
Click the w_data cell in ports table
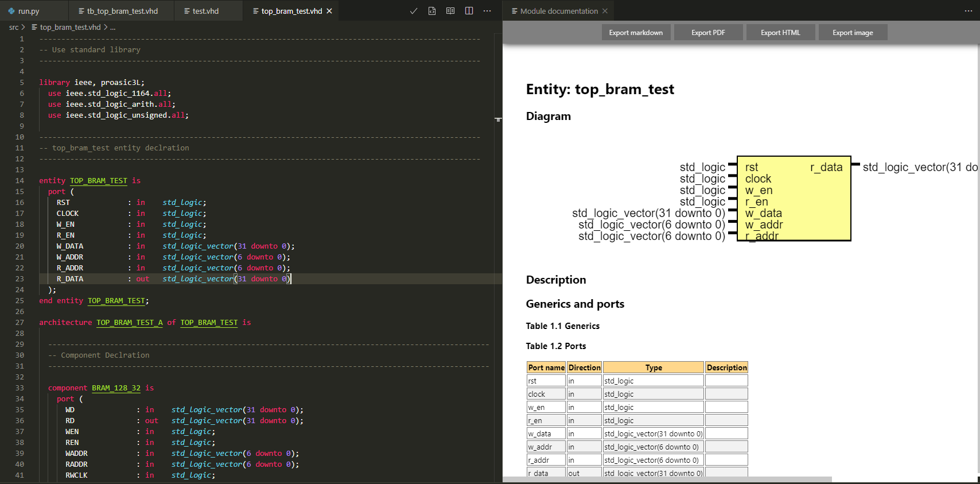(x=546, y=433)
